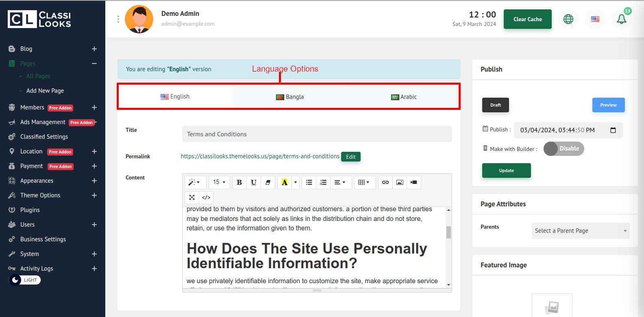The width and height of the screenshot is (644, 317).
Task: Open the notifications bell
Action: point(621,19)
